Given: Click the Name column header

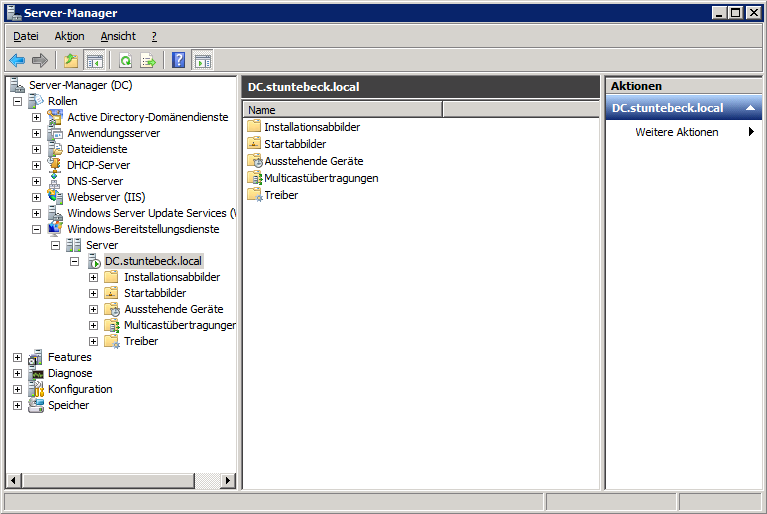Looking at the screenshot, I should pos(342,110).
